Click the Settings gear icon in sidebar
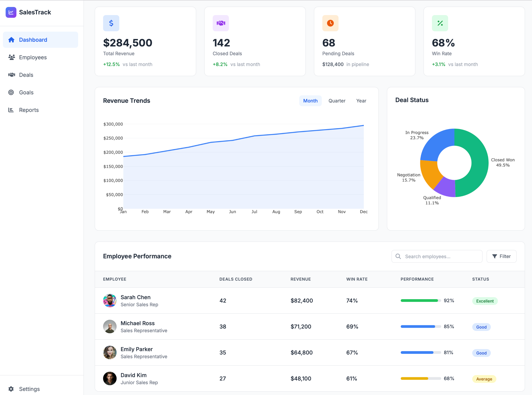The height and width of the screenshot is (395, 532). pyautogui.click(x=11, y=389)
